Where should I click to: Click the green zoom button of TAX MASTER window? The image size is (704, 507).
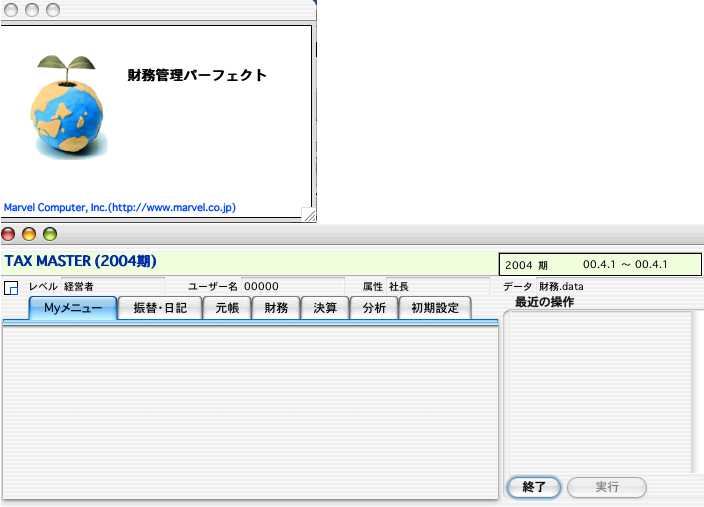[49, 234]
